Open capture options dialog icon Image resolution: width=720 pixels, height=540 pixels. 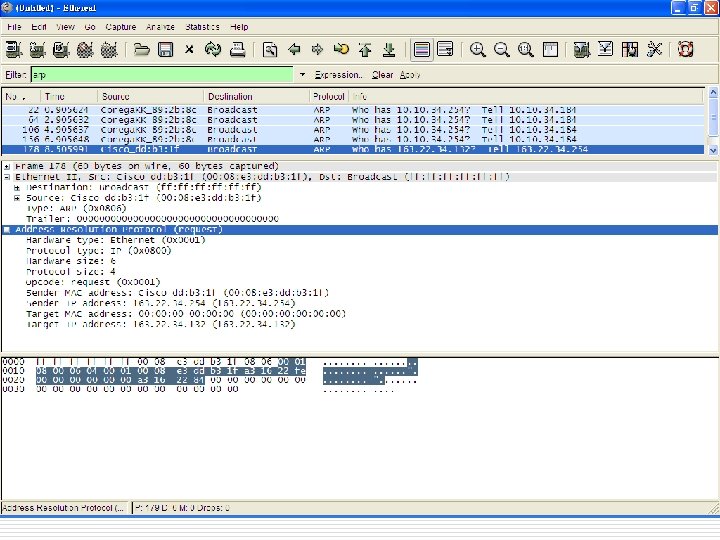(x=37, y=49)
